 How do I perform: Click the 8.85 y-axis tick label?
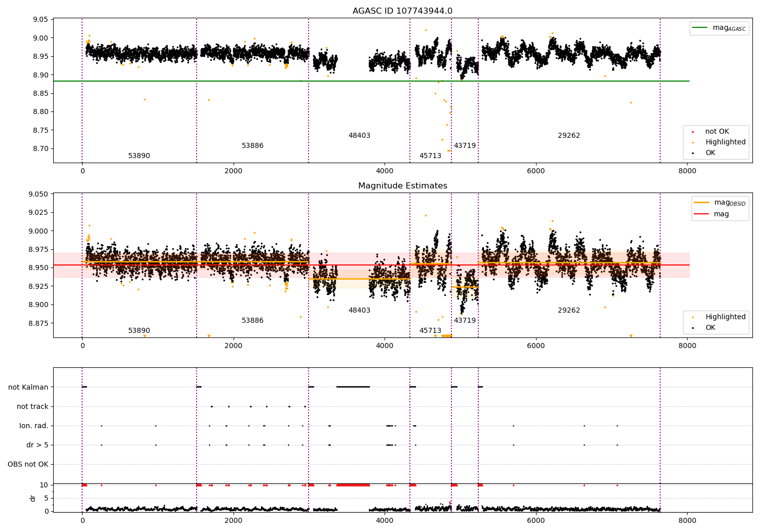pyautogui.click(x=40, y=94)
